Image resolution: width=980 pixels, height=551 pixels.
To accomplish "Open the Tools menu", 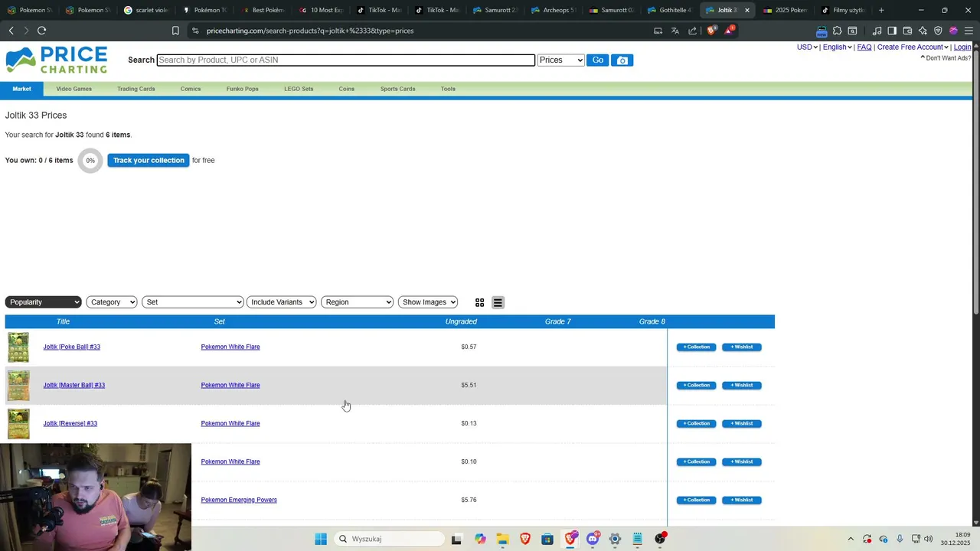I will [x=448, y=89].
